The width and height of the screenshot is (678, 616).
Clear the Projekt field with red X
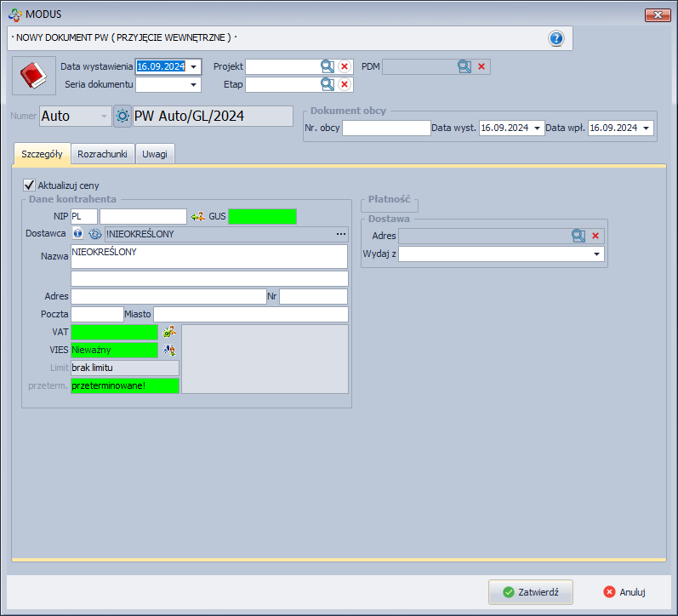[345, 66]
